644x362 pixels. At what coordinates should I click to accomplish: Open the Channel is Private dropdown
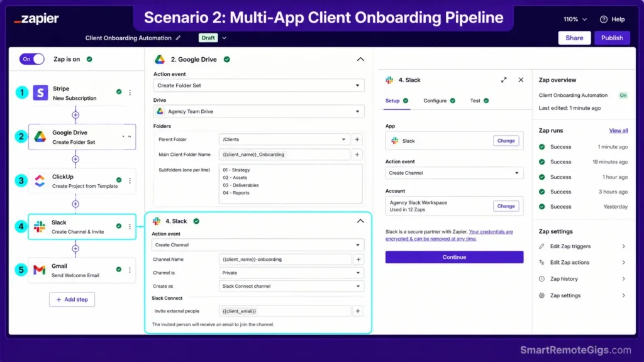pos(291,273)
